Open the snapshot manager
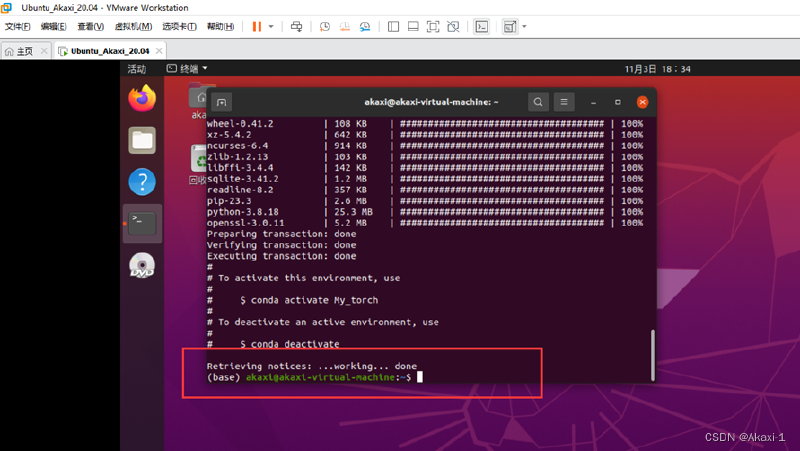Image resolution: width=800 pixels, height=451 pixels. pyautogui.click(x=365, y=27)
